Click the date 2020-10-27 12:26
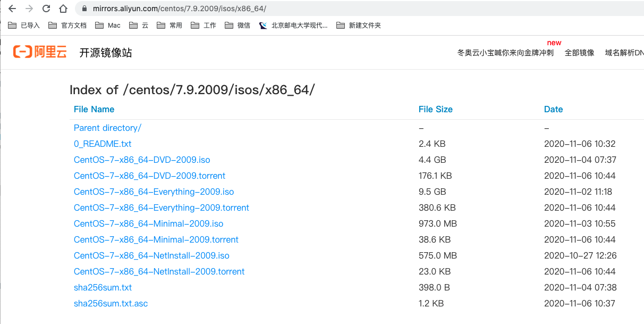Viewport: 644px width, 324px height. click(580, 255)
